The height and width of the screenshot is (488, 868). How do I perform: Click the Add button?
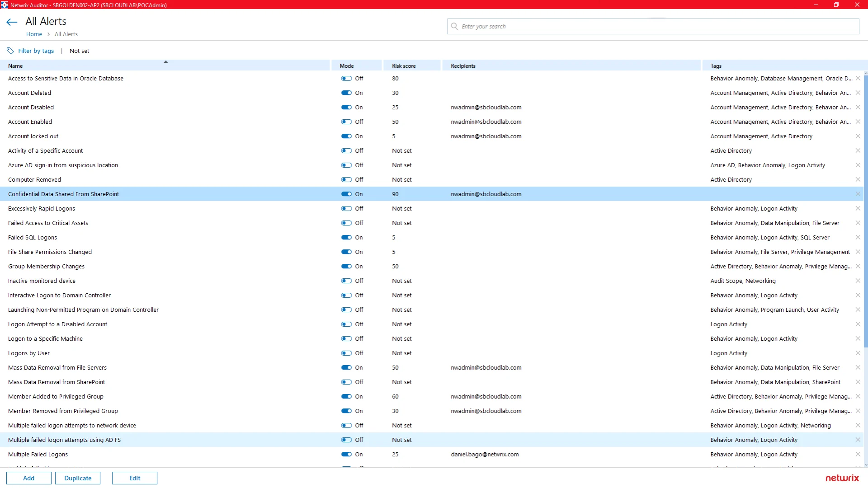point(29,478)
